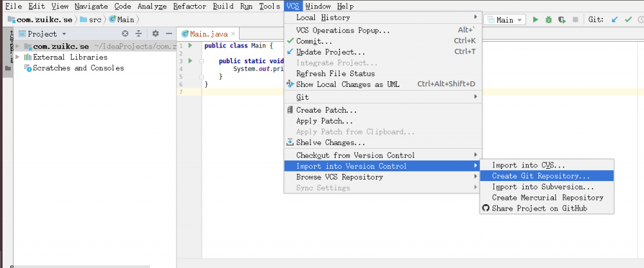Select Scratches and Consoles tree row
The height and width of the screenshot is (268, 644).
[95, 68]
